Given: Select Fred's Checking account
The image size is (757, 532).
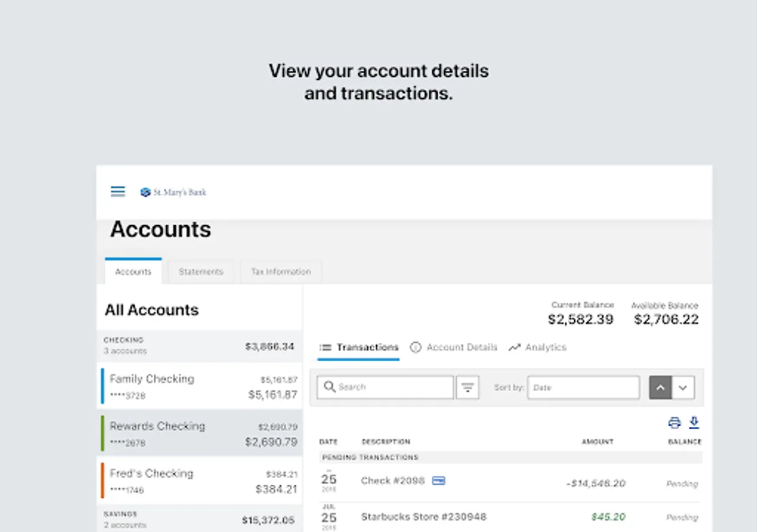Looking at the screenshot, I should (199, 481).
